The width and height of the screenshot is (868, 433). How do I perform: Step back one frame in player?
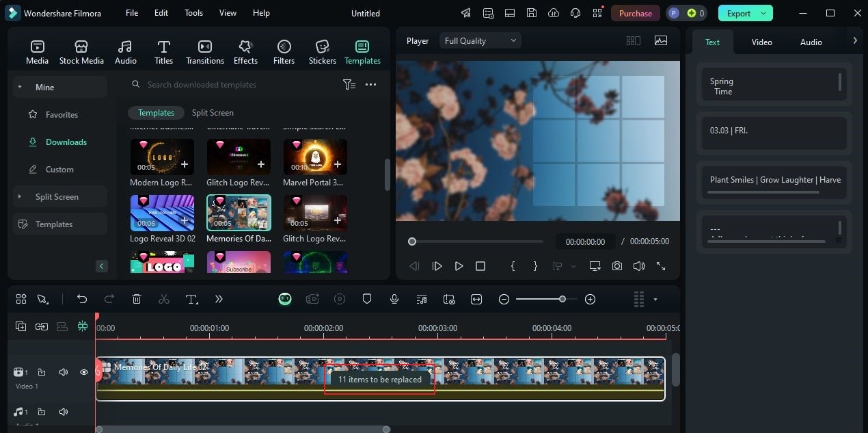[x=413, y=266]
